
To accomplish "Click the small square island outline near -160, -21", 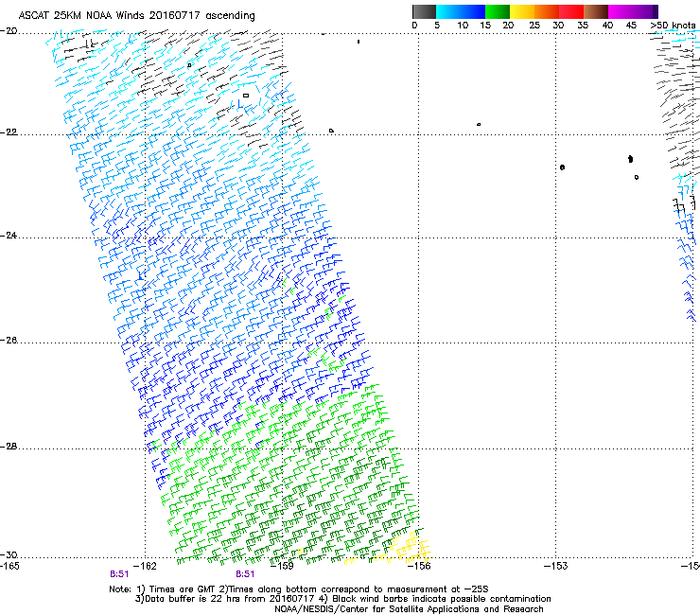I will click(246, 96).
